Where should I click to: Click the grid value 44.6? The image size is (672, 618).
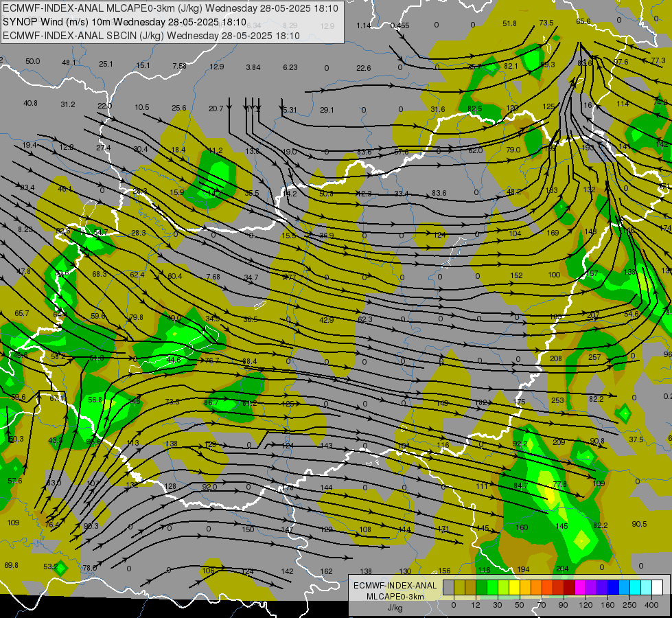(174, 360)
